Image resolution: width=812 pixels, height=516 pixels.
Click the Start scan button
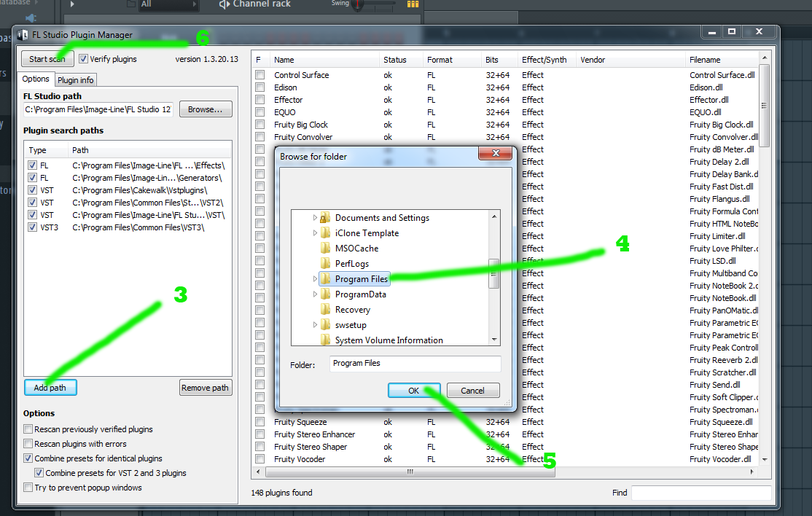[x=47, y=59]
